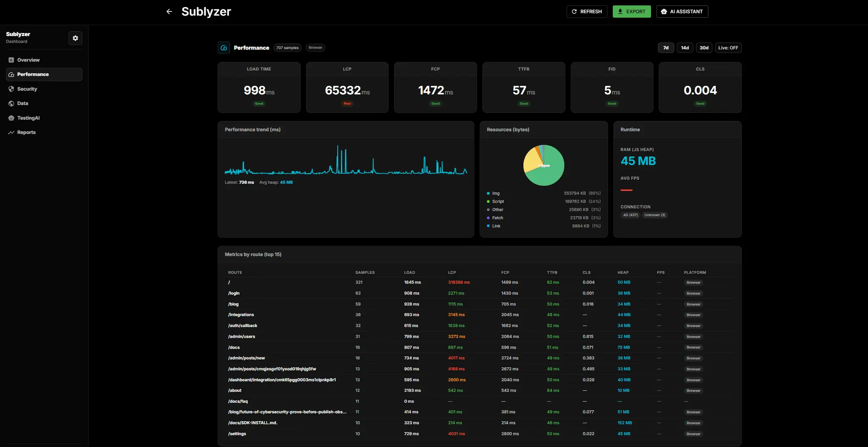Open the Reports section
Viewport: 868px width, 447px height.
44,133
